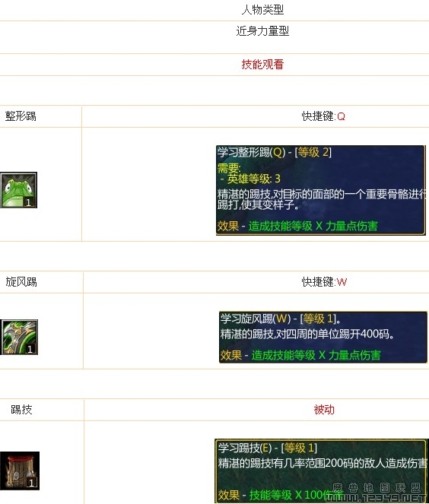Click the 踢技 skill name label

click(x=21, y=410)
